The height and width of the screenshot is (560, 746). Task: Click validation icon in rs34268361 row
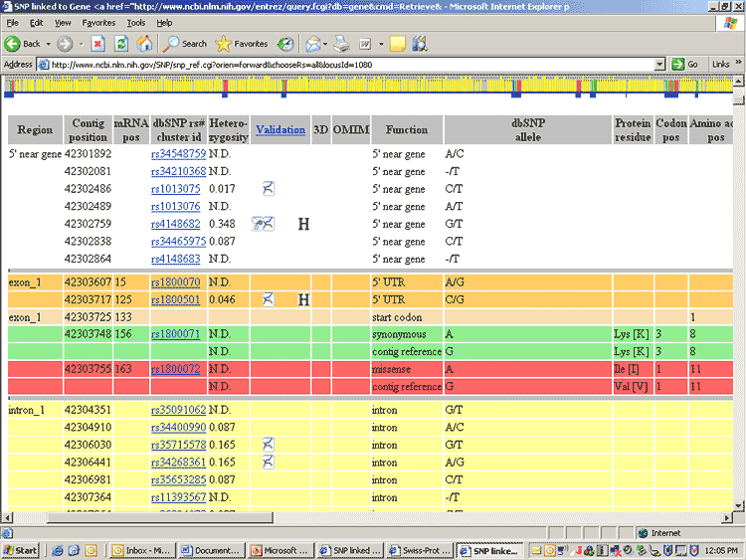pyautogui.click(x=268, y=462)
